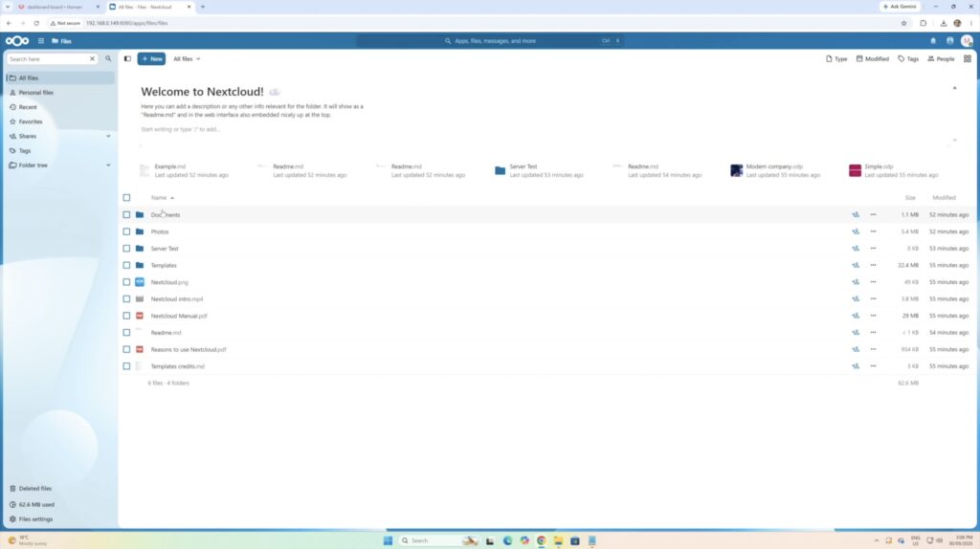
Task: Open actions menu for Reasons to use Nextcloud.pdf
Action: point(873,350)
